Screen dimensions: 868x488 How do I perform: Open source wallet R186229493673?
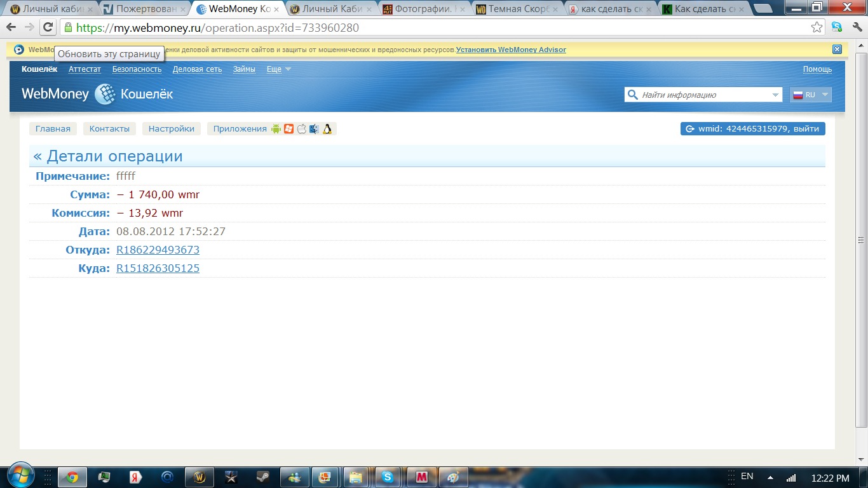(x=158, y=250)
